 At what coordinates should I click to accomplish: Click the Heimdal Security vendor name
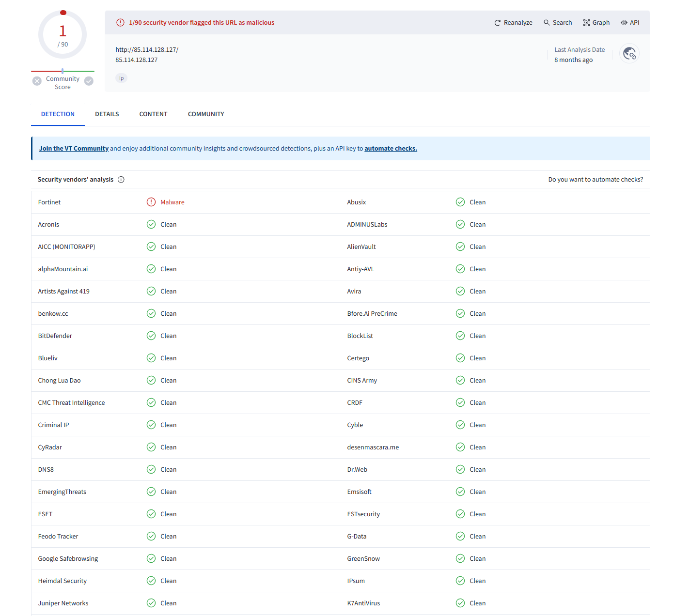click(x=63, y=581)
